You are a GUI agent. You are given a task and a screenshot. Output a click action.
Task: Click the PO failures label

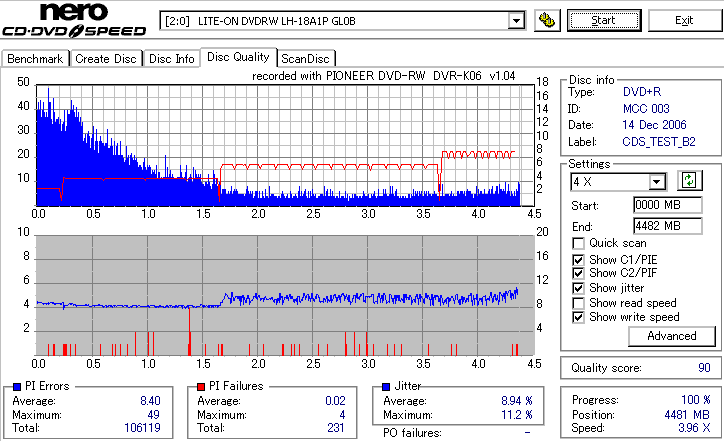tap(412, 433)
